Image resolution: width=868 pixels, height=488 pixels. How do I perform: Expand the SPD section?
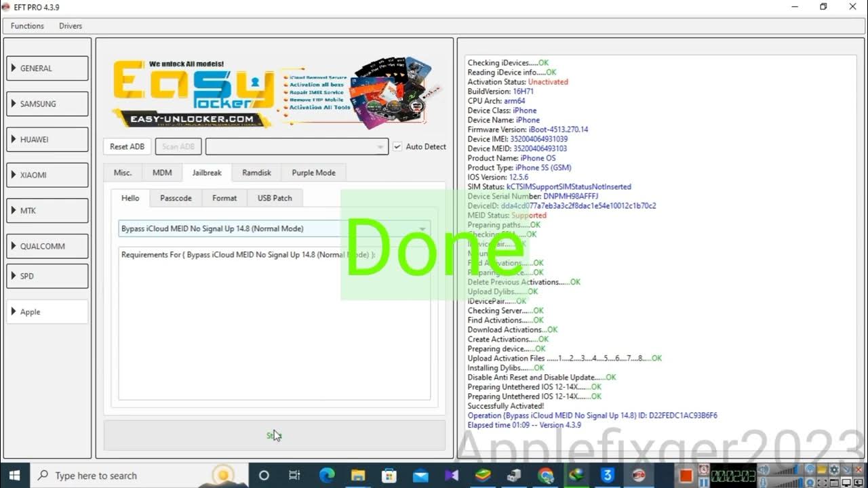point(47,276)
